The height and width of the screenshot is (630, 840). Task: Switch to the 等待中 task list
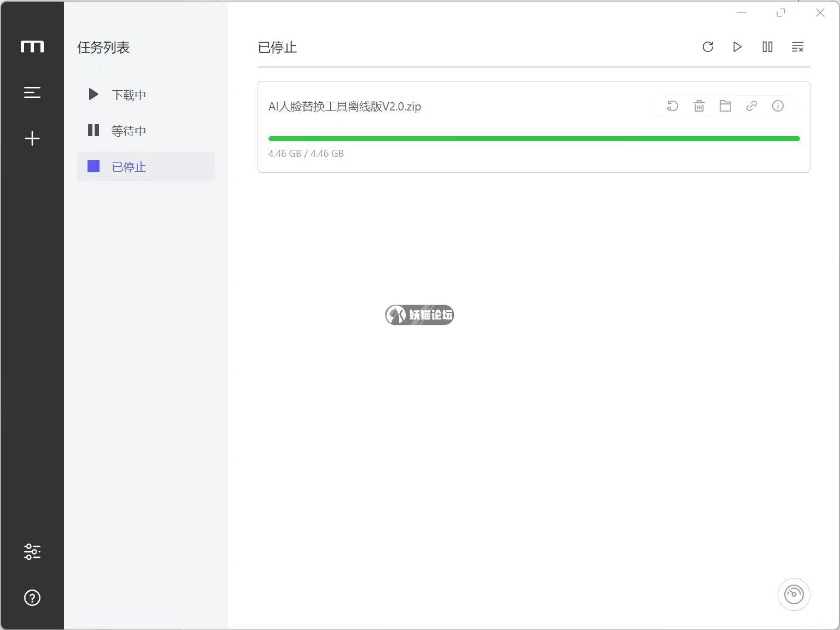coord(146,131)
